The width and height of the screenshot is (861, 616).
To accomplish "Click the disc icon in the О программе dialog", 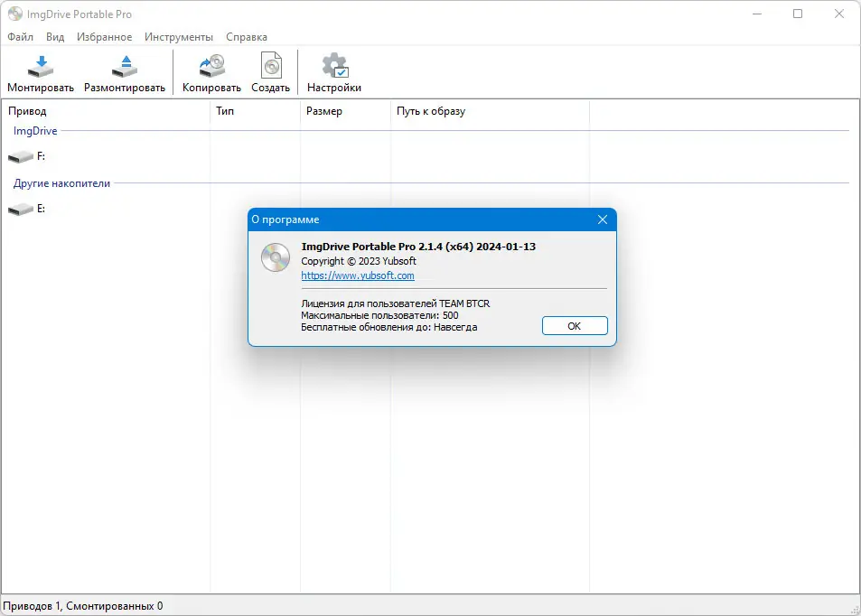I will click(276, 257).
